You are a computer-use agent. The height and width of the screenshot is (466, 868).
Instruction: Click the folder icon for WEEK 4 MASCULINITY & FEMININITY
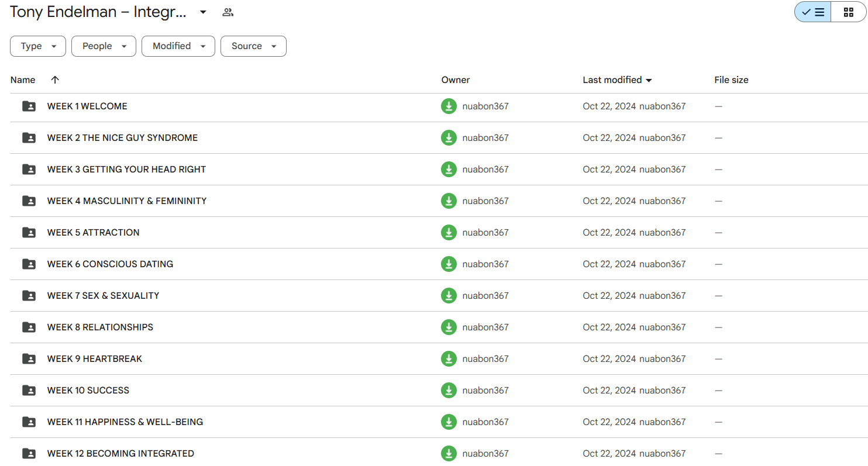(29, 201)
